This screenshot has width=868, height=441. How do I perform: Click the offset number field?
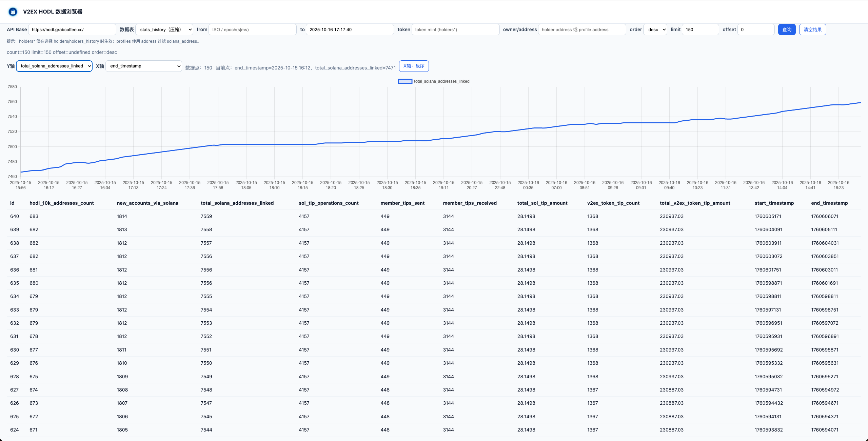[755, 29]
